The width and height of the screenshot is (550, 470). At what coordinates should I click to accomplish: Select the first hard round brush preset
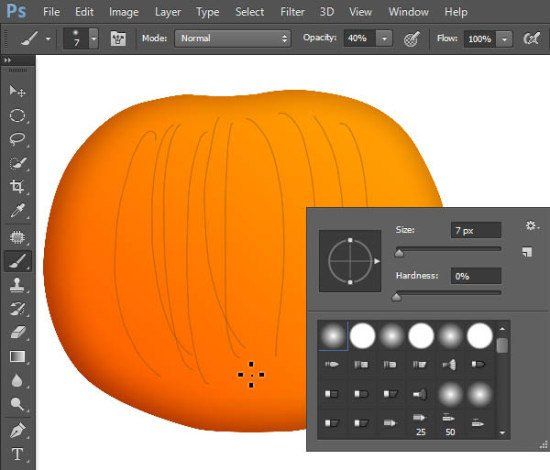click(362, 335)
